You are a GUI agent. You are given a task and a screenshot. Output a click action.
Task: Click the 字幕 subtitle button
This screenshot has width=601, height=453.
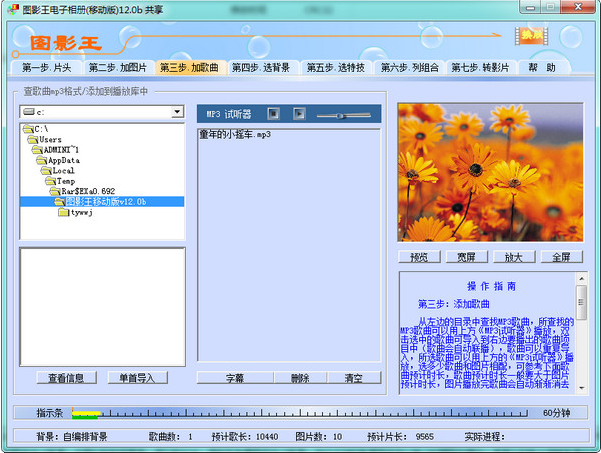click(235, 378)
